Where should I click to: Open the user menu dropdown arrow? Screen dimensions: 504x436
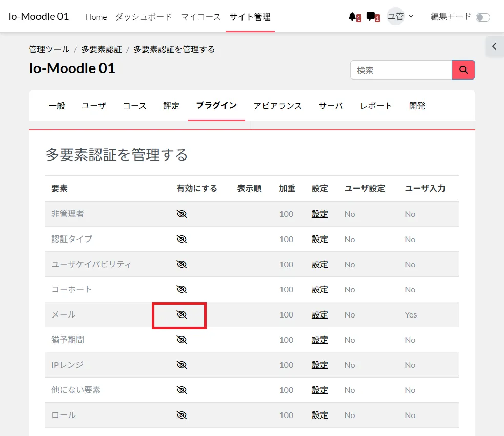(411, 16)
